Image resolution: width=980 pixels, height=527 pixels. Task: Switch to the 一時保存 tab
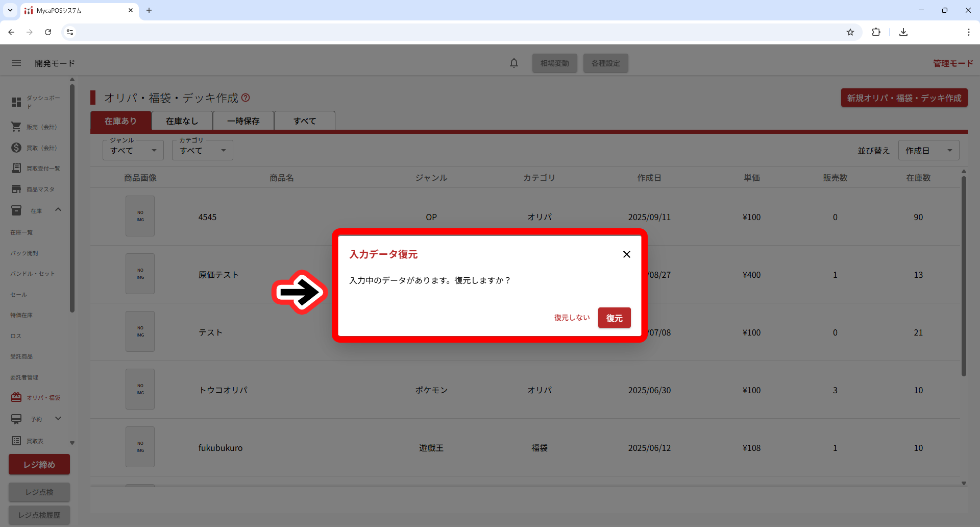[243, 121]
